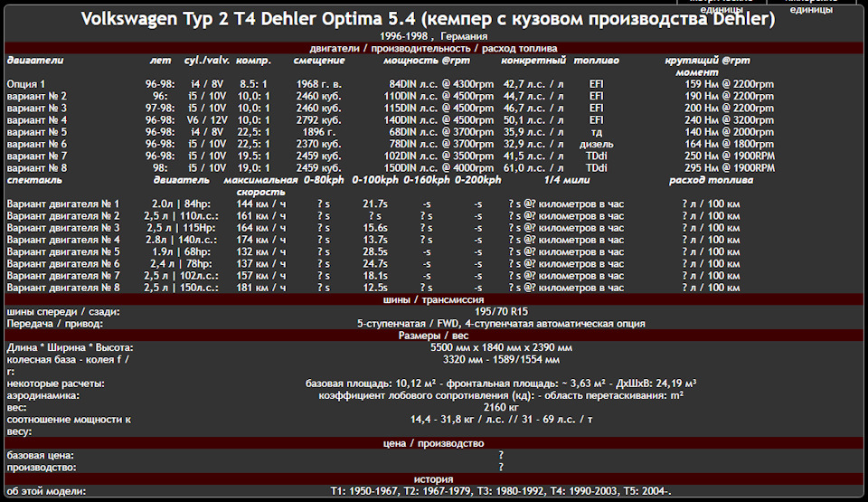This screenshot has width=868, height=502.
Task: Click the '195/70 R15' tire size value
Action: (x=501, y=312)
